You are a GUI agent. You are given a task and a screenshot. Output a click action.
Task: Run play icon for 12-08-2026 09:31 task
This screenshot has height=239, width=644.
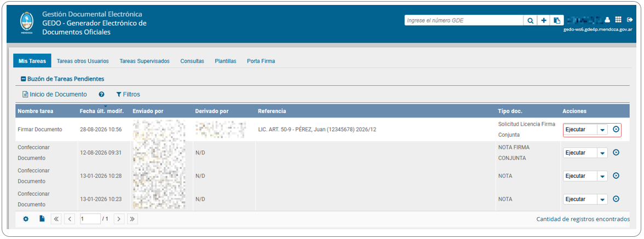616,153
